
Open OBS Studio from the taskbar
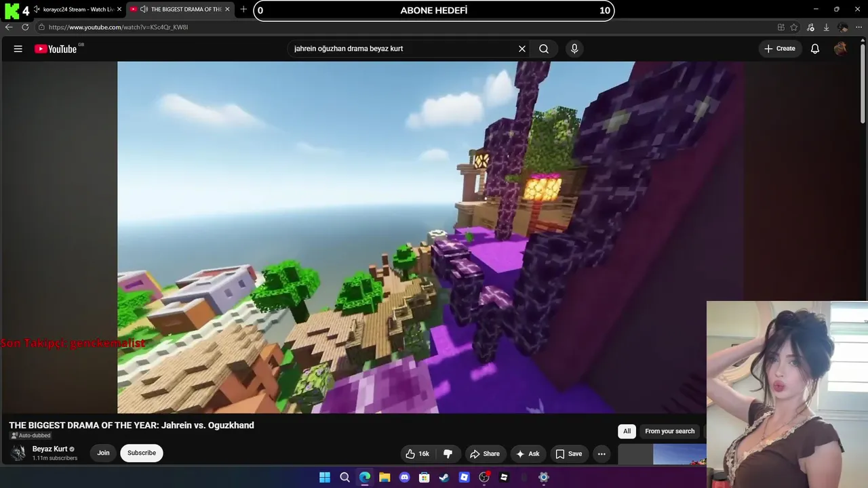click(484, 477)
